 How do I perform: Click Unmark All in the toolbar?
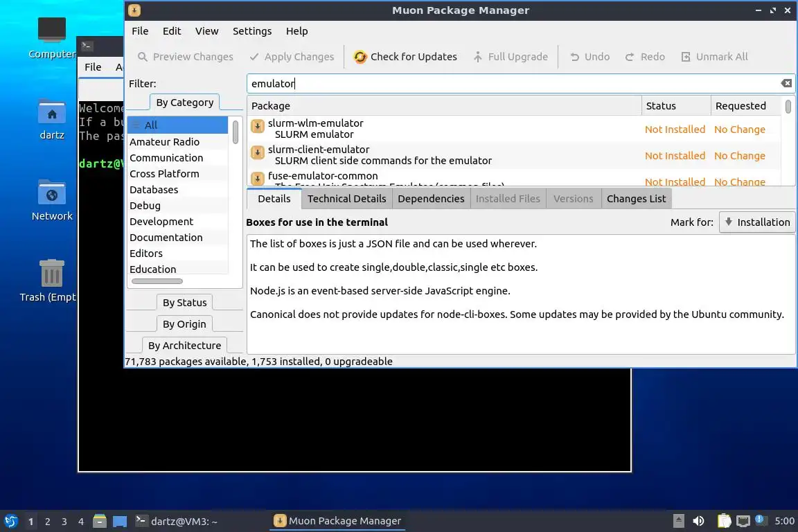[715, 57]
